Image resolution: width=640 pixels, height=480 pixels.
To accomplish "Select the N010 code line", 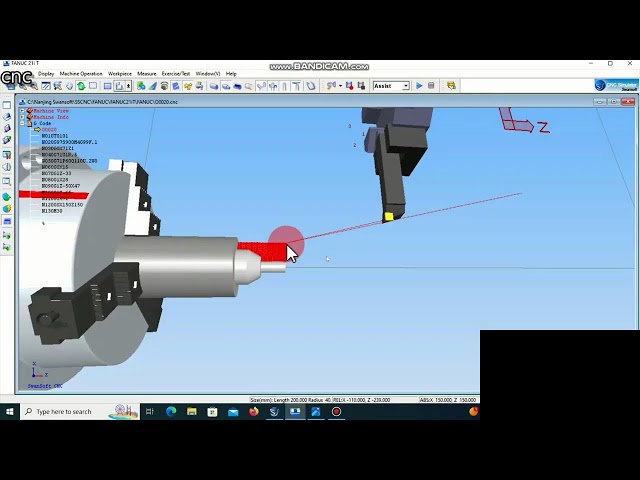I will click(x=55, y=136).
